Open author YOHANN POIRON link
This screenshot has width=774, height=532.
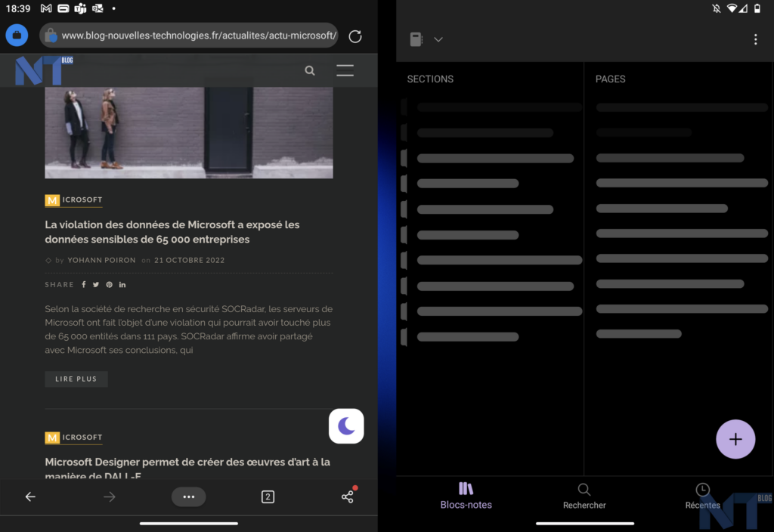point(102,260)
